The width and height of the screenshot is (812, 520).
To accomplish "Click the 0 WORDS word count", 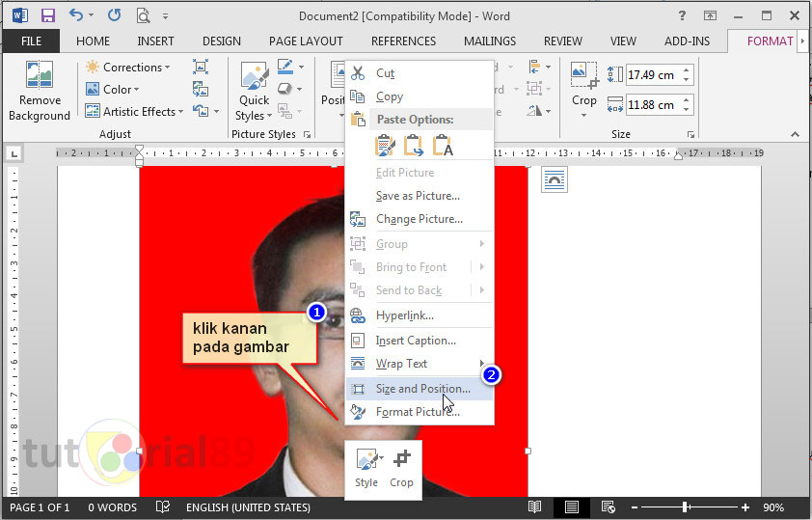I will coord(113,507).
